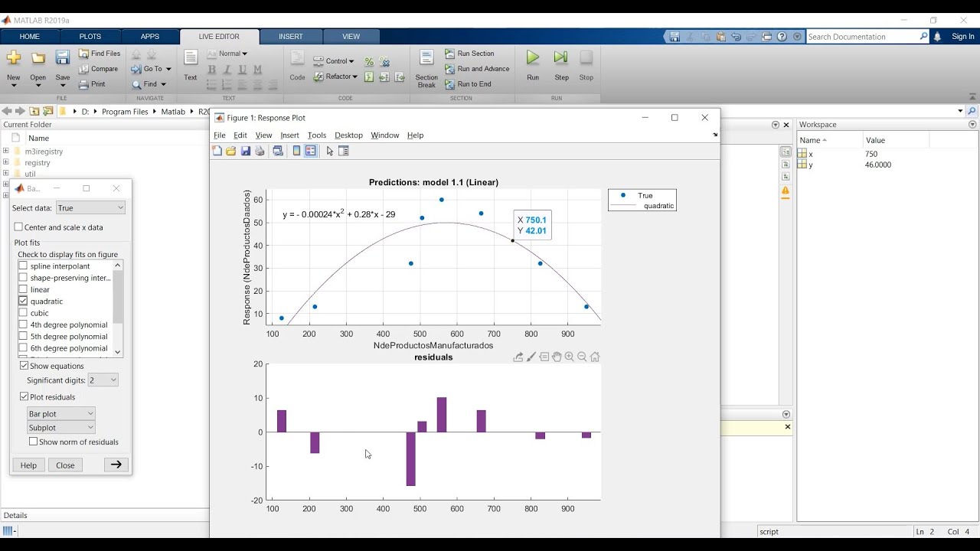Toggle Plot residuals checkbox
The width and height of the screenshot is (980, 551).
coord(24,397)
